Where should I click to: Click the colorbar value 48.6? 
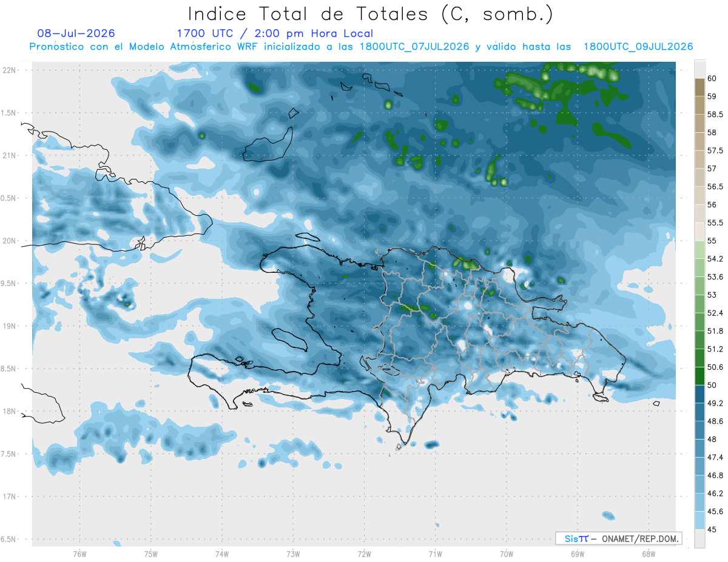coord(716,421)
